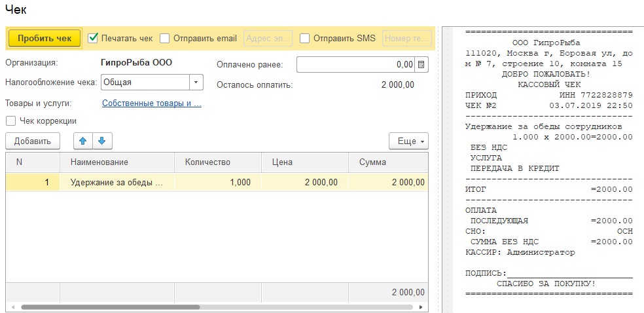Click the email address input field
This screenshot has width=644, height=313.
[x=268, y=38]
